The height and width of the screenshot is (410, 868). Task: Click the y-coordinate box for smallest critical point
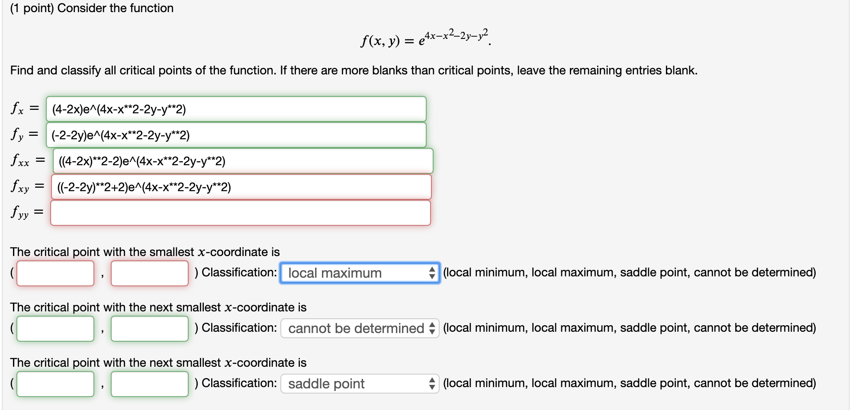pyautogui.click(x=149, y=273)
